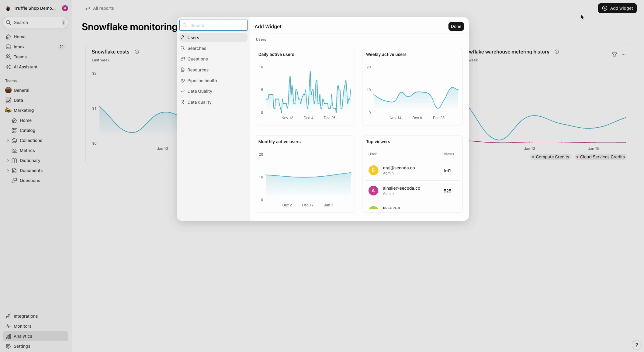Click the filter icon on metering history widget
The height and width of the screenshot is (352, 644).
point(614,55)
